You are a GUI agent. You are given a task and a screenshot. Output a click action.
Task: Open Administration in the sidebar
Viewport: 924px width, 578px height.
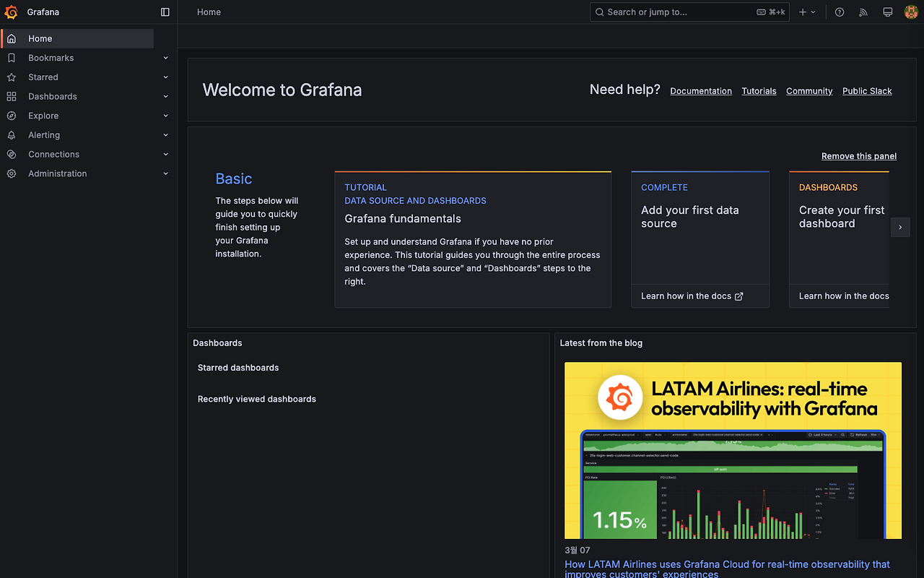tap(57, 174)
